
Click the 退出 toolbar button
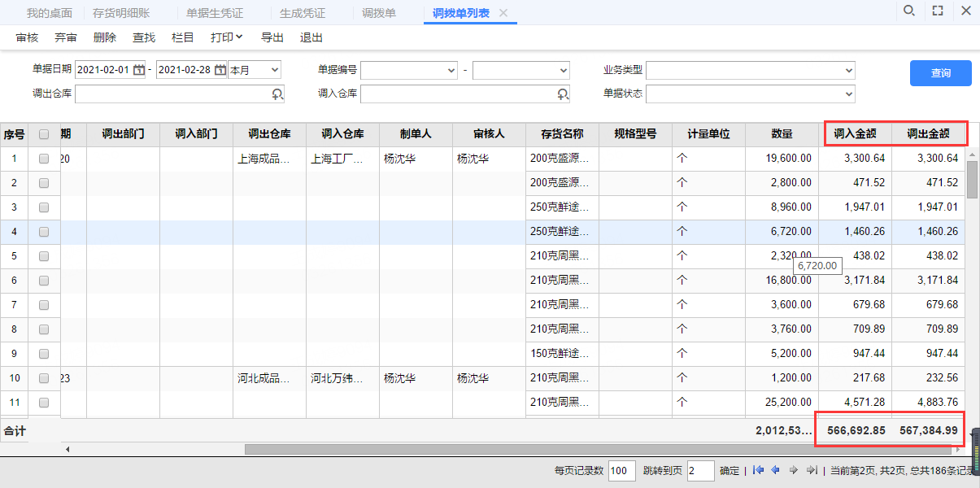[311, 37]
